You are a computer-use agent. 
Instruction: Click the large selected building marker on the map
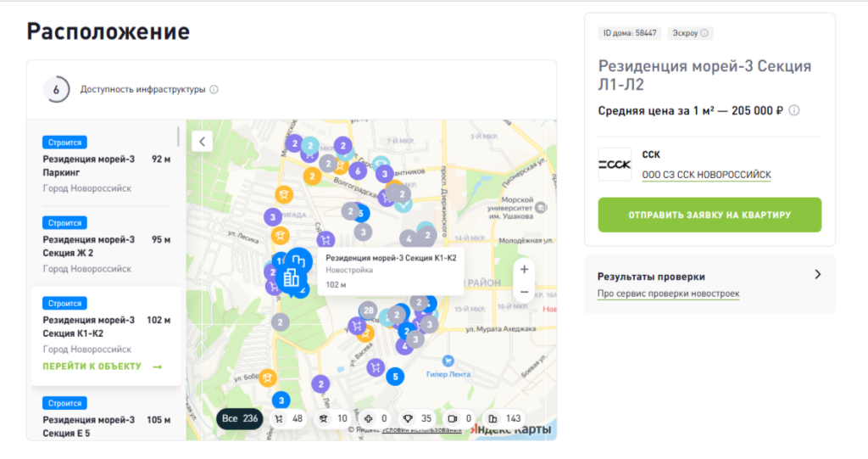(292, 277)
